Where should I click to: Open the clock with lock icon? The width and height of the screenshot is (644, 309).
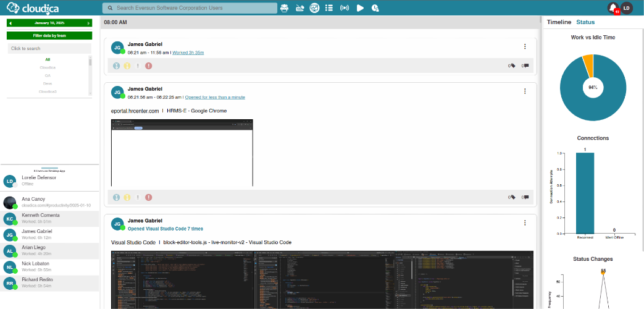(375, 8)
